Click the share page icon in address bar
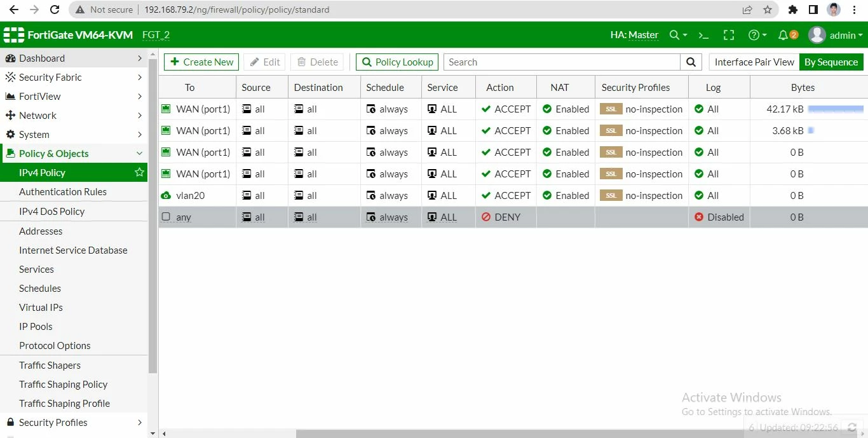 747,10
